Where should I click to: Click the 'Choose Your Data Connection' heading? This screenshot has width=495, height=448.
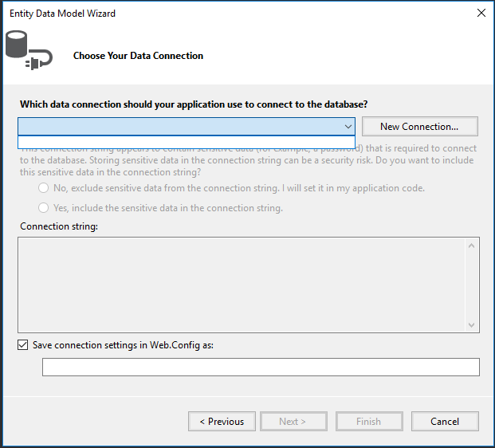(138, 56)
